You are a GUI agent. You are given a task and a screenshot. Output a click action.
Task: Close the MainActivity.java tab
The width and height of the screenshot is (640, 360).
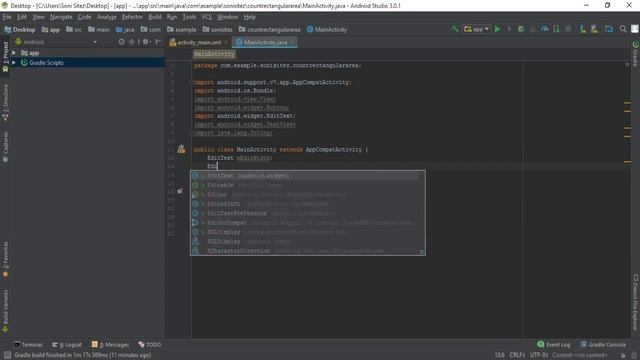click(293, 42)
